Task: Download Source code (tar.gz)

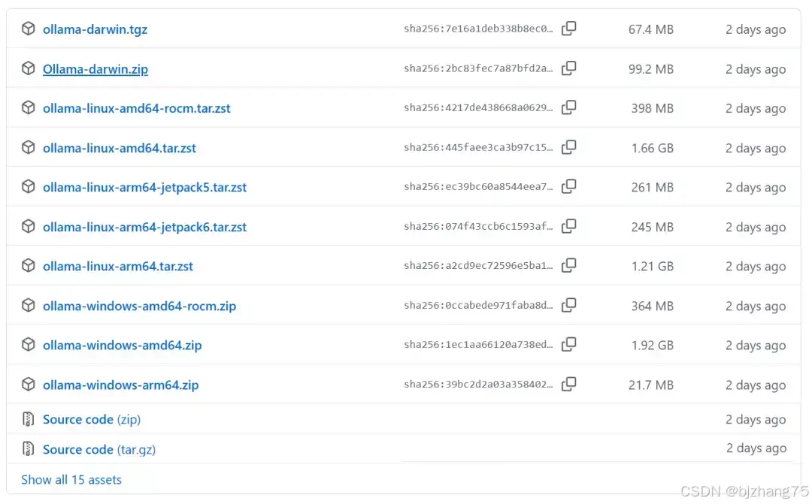Action: [x=99, y=450]
